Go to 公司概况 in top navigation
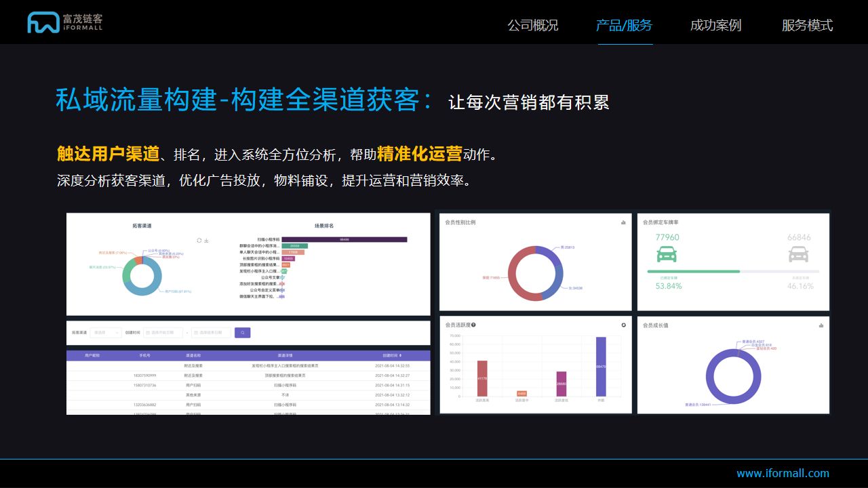 (533, 25)
